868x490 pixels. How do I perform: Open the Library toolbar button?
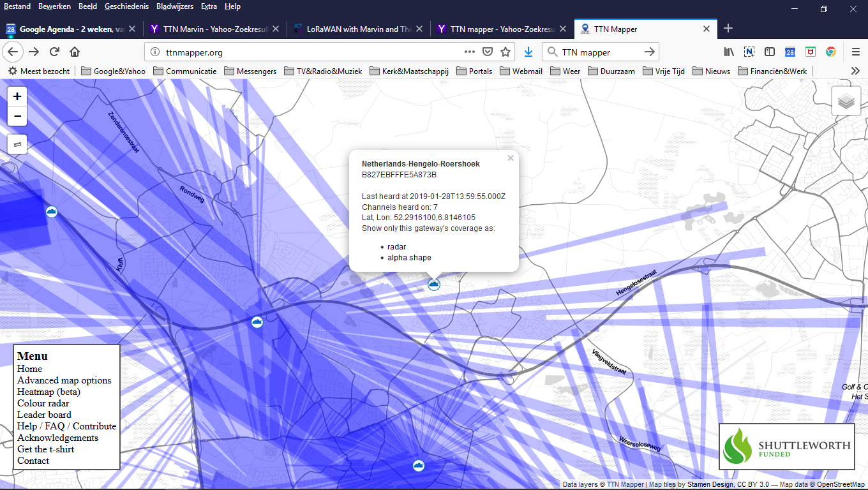pos(729,52)
